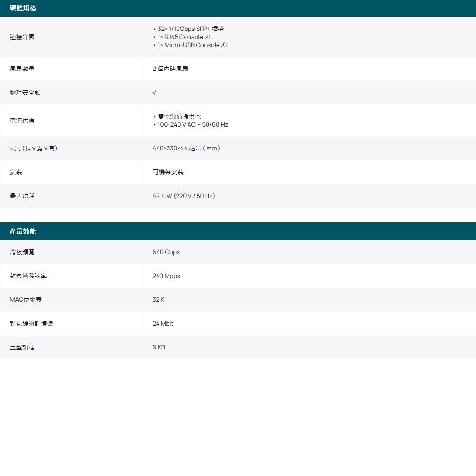Click the 640 Gbps value
The height and width of the screenshot is (476, 476).
coord(166,252)
